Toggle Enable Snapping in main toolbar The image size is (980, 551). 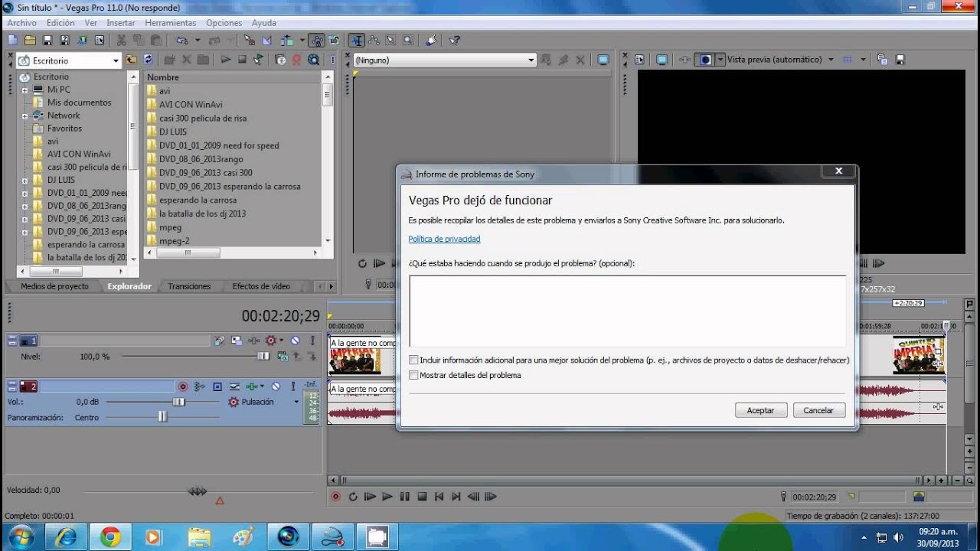coord(250,40)
